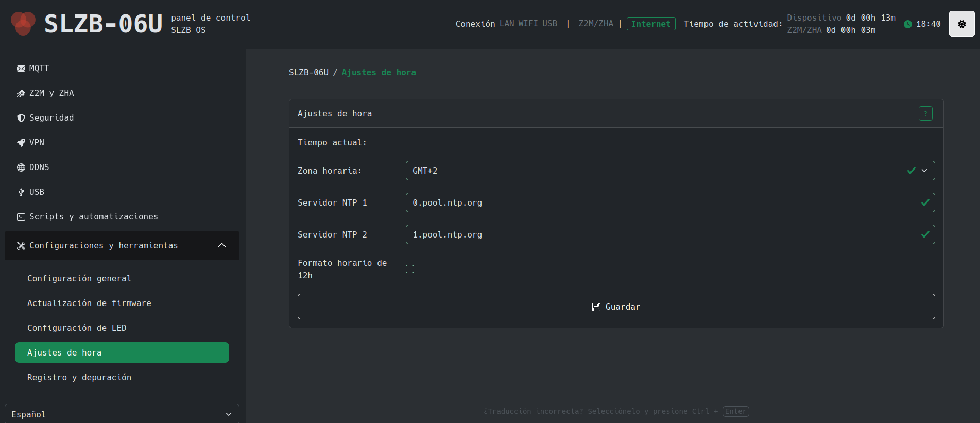
Task: Click the Seguridad shield icon
Action: (21, 118)
